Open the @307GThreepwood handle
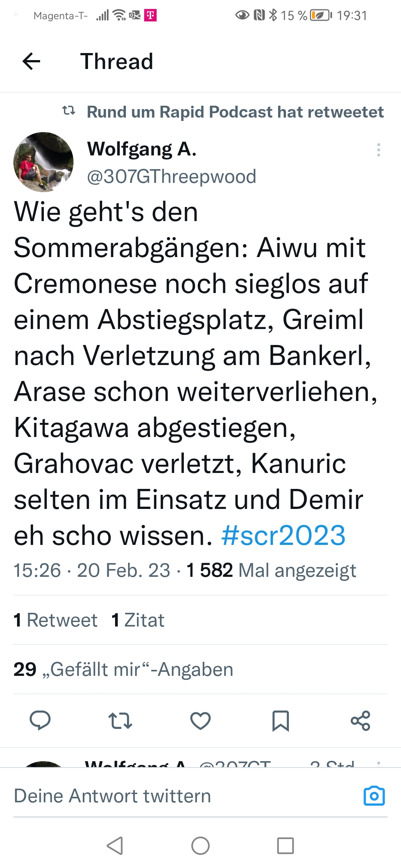 tap(172, 177)
